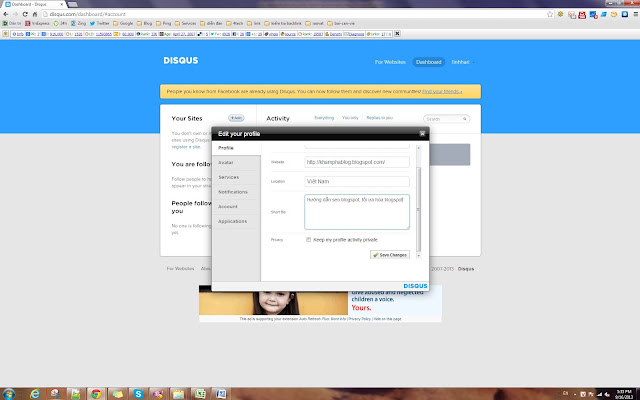This screenshot has height=400, width=640.
Task: Click the DISQUS logo in the dialog footer
Action: 416,286
